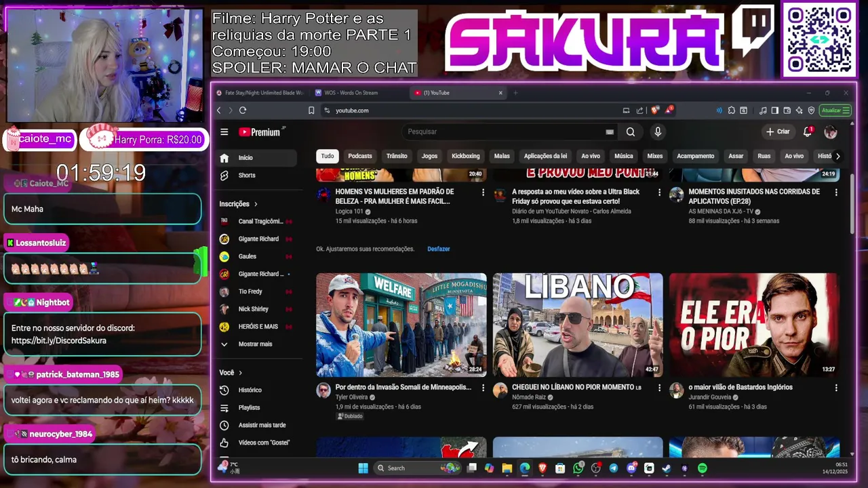Expand subscriptions with Mostrar mais
This screenshot has width=868, height=488.
point(255,344)
